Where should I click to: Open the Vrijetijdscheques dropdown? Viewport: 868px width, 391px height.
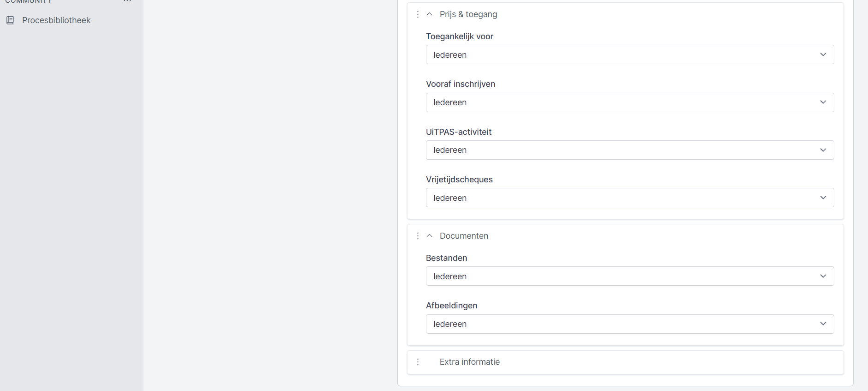pos(629,198)
